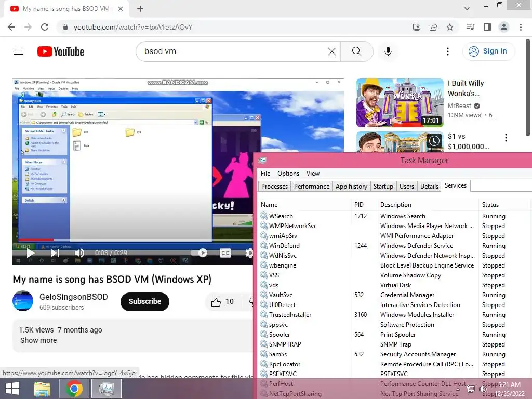This screenshot has height=399, width=532.
Task: Switch to the App history tab
Action: pyautogui.click(x=351, y=187)
